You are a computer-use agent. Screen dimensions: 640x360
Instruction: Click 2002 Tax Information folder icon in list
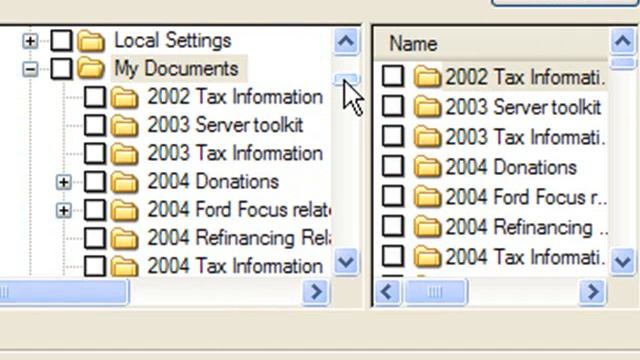coord(427,76)
